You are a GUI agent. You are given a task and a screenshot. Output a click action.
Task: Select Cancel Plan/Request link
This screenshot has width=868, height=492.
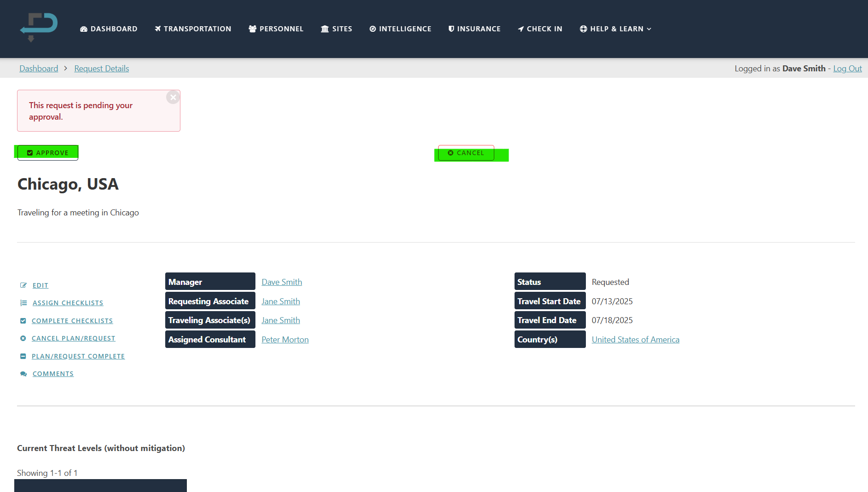[x=74, y=338]
